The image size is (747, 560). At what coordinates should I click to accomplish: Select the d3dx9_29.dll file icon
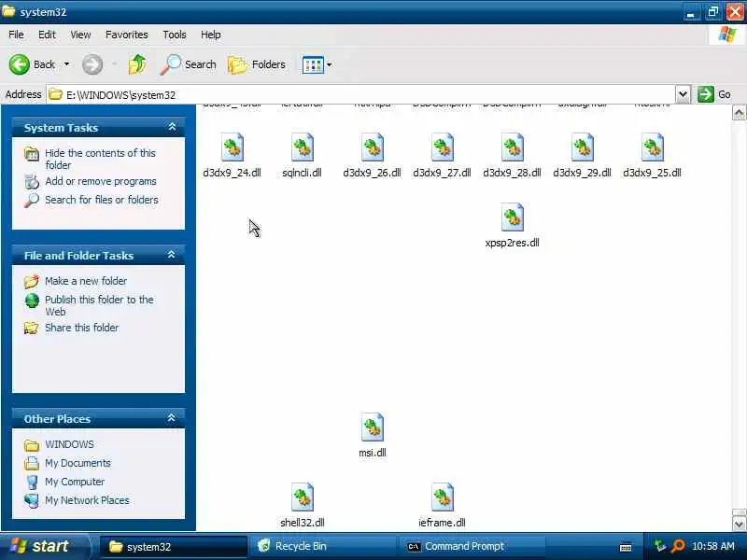point(582,147)
